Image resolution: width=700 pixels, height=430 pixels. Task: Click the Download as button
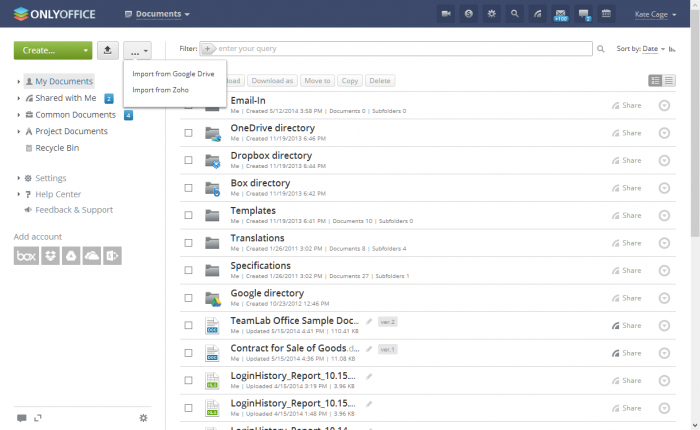click(272, 81)
